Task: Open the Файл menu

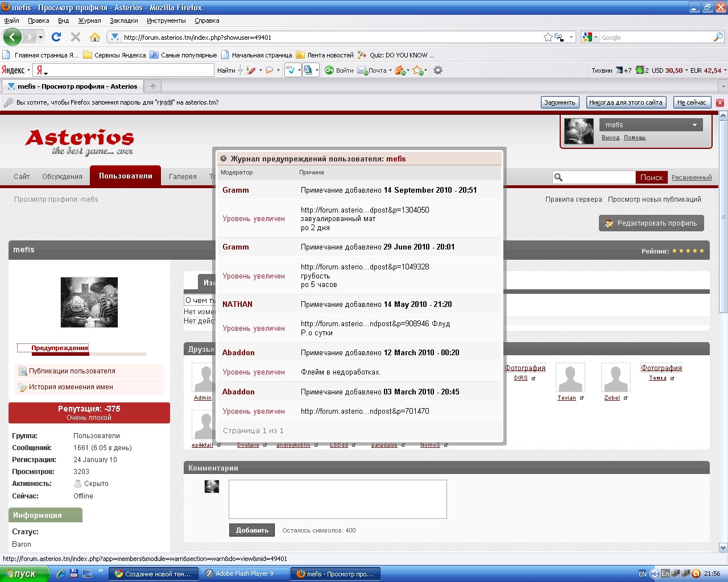Action: 11,20
